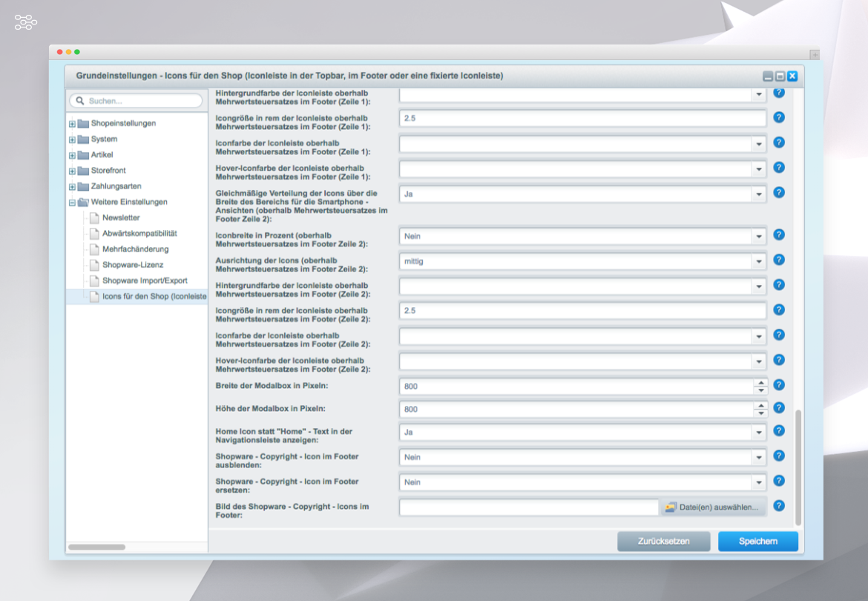This screenshot has width=868, height=601.
Task: Open Copyright-Icon ersetzen dropdown
Action: click(x=759, y=482)
